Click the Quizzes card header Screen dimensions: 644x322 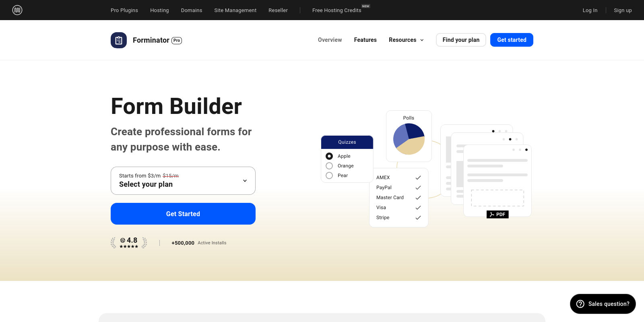click(x=347, y=142)
